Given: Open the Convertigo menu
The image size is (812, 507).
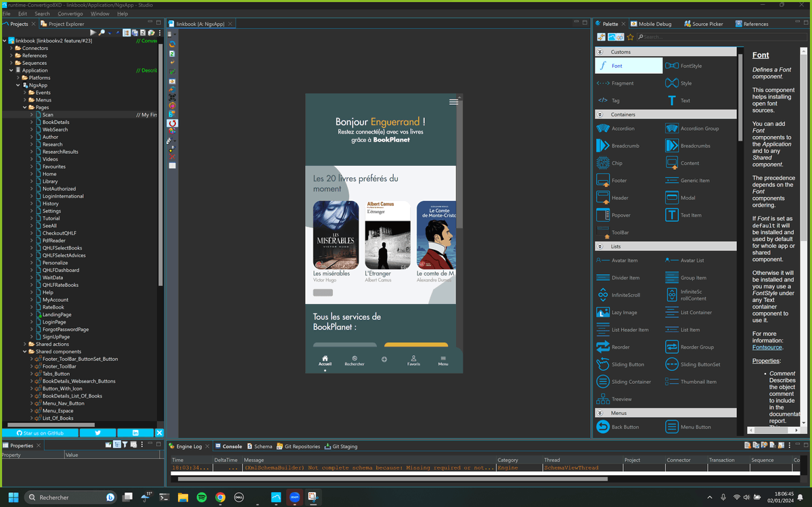Looking at the screenshot, I should (70, 13).
